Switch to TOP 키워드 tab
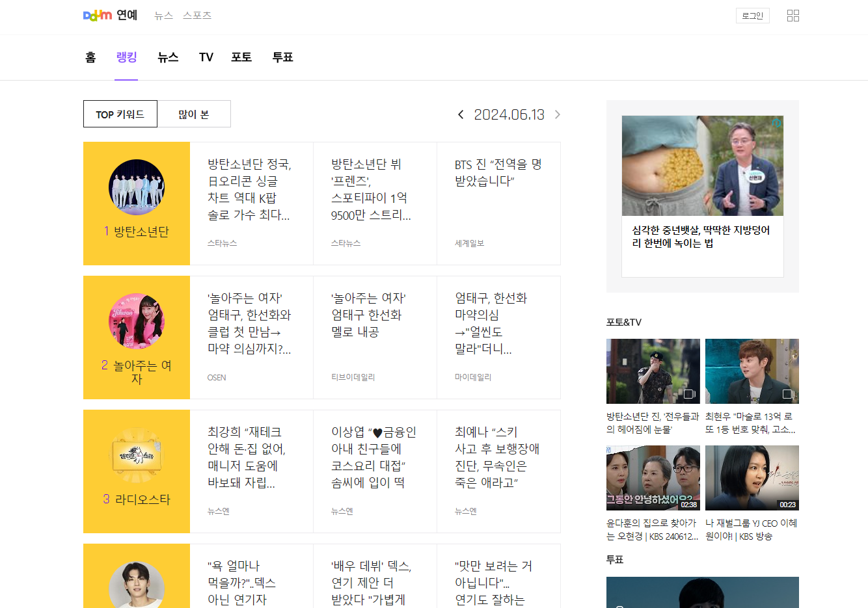The image size is (868, 608). coord(120,114)
